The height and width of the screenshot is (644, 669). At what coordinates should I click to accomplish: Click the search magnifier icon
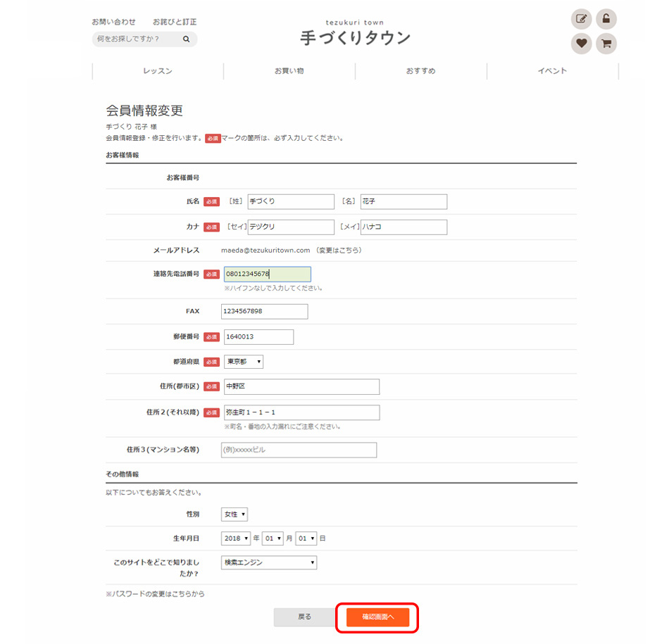(186, 39)
